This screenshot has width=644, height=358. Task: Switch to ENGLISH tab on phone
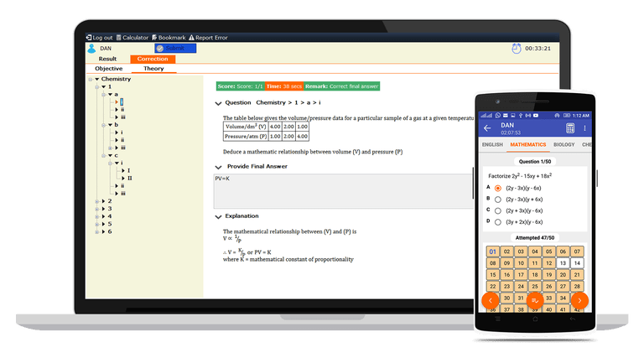[492, 144]
